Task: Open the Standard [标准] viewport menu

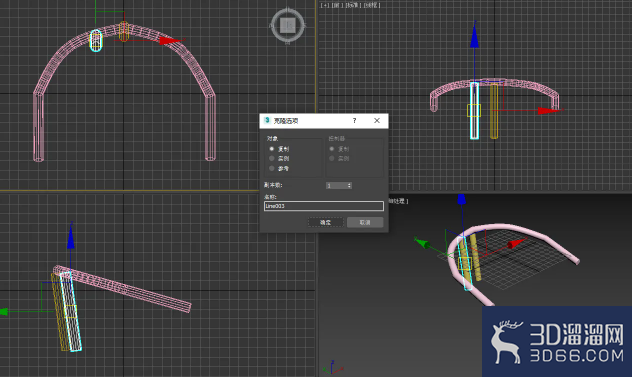Action: coord(352,5)
